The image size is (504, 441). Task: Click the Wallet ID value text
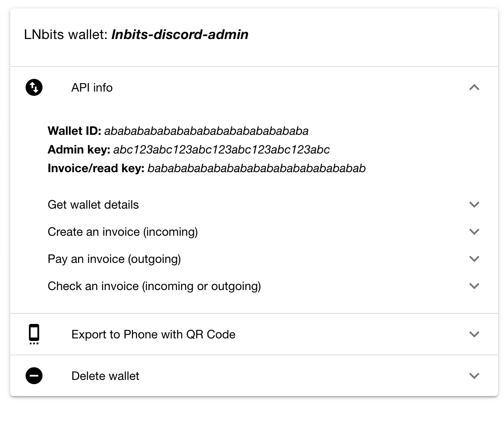coord(206,131)
